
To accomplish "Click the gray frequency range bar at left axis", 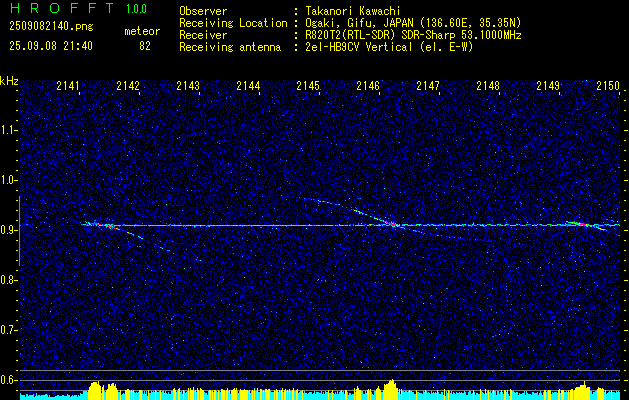I will [x=20, y=231].
